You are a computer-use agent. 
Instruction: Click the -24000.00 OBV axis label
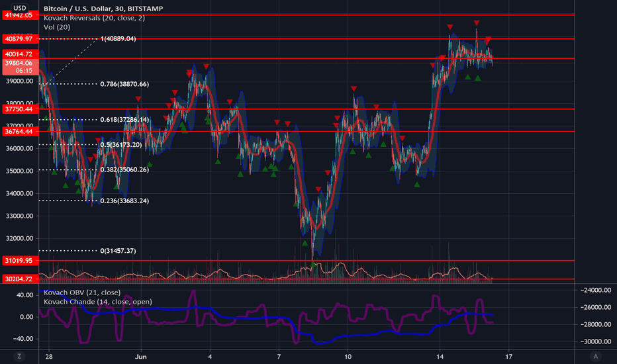(x=595, y=290)
